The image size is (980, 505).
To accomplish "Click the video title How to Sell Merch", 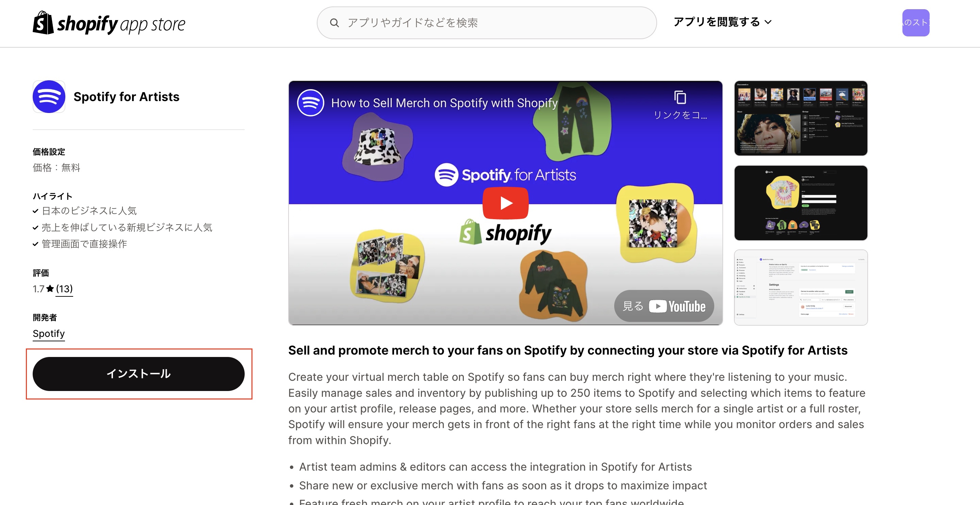I will click(x=444, y=103).
